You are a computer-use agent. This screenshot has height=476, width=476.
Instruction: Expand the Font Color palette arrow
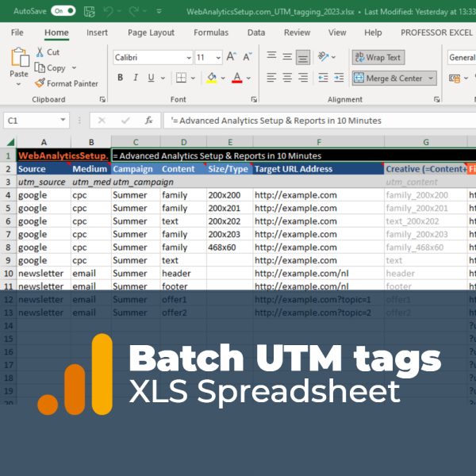tap(248, 78)
